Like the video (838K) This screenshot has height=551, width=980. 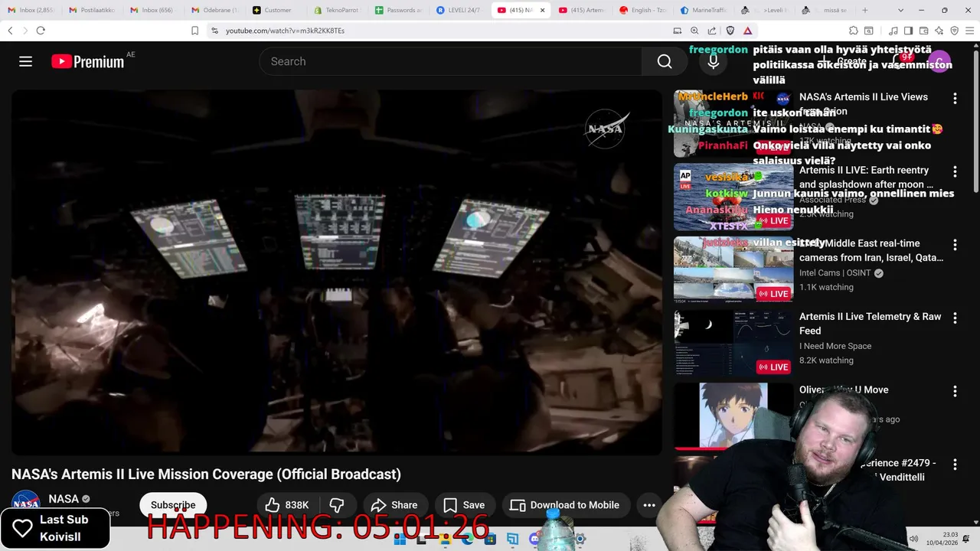point(287,505)
